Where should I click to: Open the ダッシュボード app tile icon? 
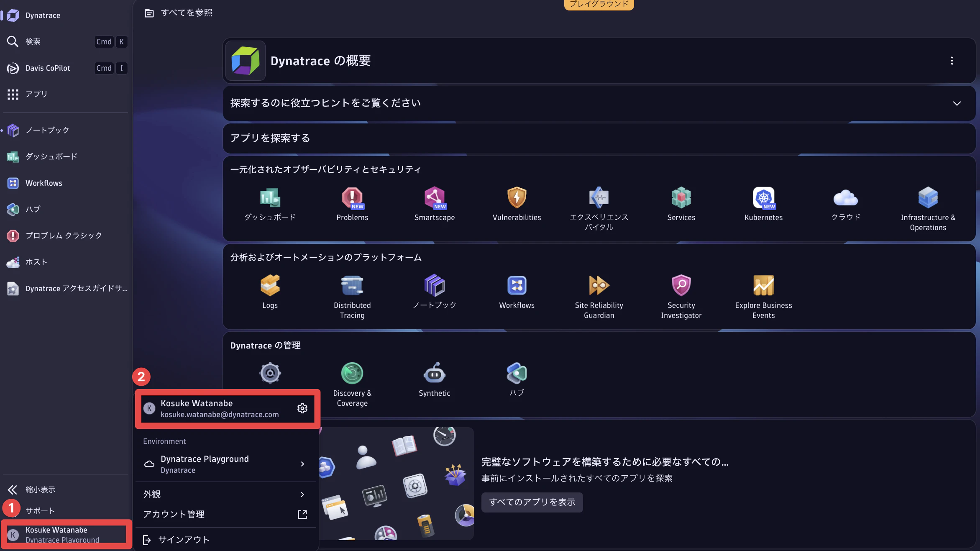pyautogui.click(x=270, y=197)
